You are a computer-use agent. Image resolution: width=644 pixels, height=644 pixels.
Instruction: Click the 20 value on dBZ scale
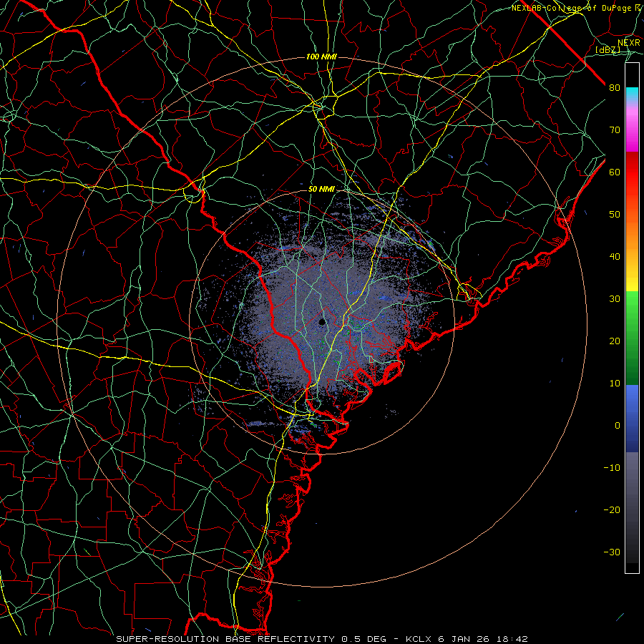coord(615,341)
